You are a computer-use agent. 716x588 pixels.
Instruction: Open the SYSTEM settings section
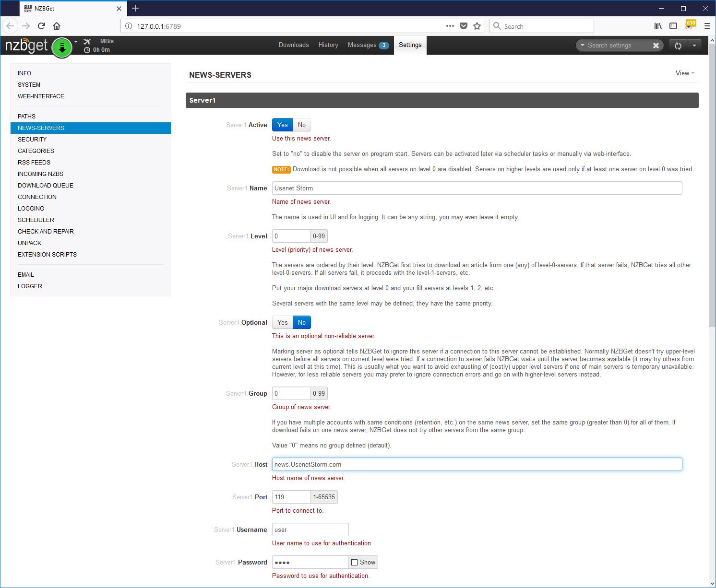click(x=91, y=84)
